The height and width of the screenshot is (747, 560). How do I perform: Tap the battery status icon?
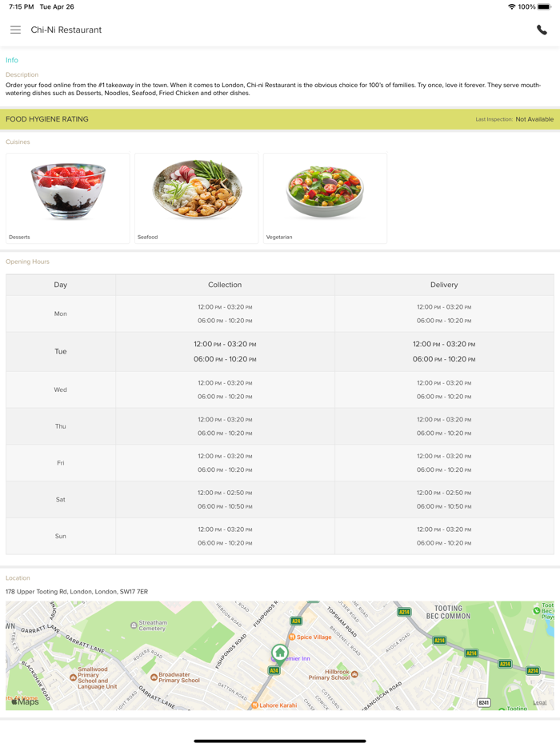pos(544,6)
